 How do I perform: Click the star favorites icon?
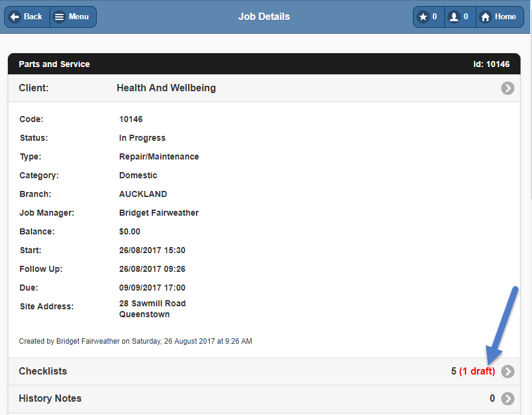[423, 17]
